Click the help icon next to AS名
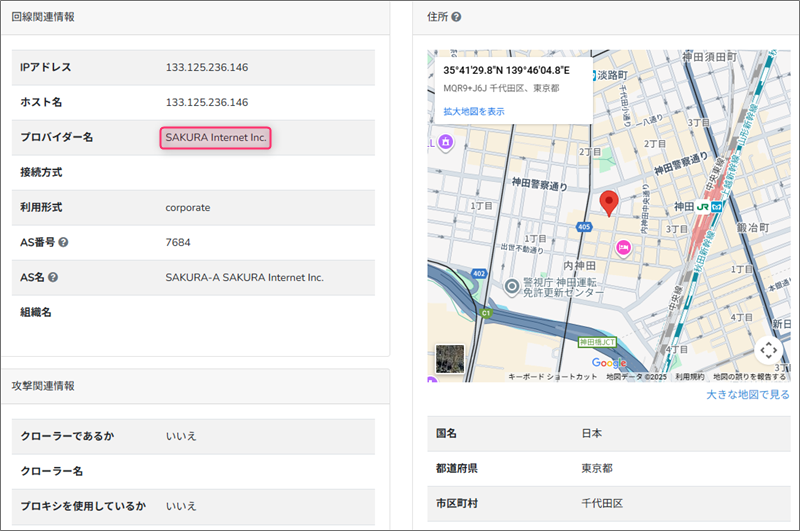The height and width of the screenshot is (531, 800). [x=53, y=277]
